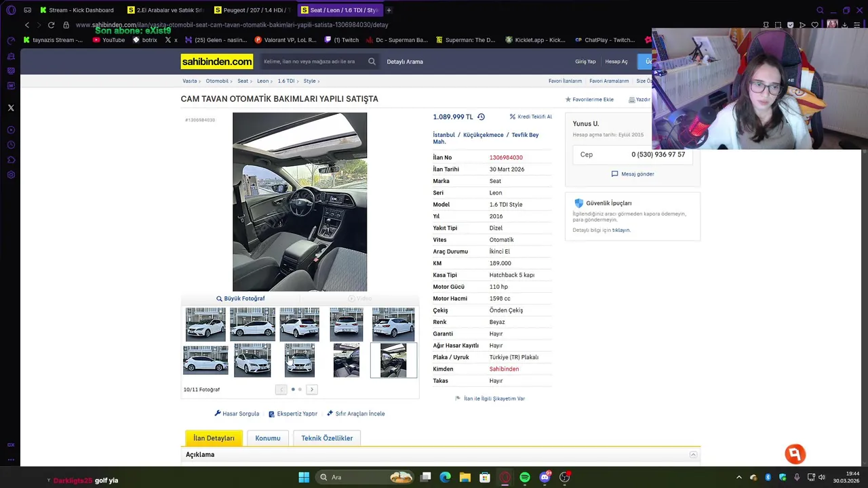Click the İstanbul location link

tap(444, 135)
